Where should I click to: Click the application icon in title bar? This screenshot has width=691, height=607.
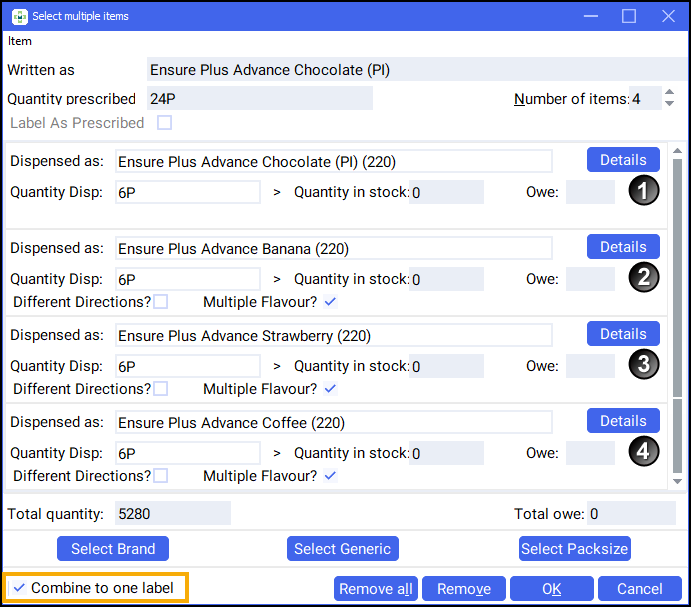19,16
